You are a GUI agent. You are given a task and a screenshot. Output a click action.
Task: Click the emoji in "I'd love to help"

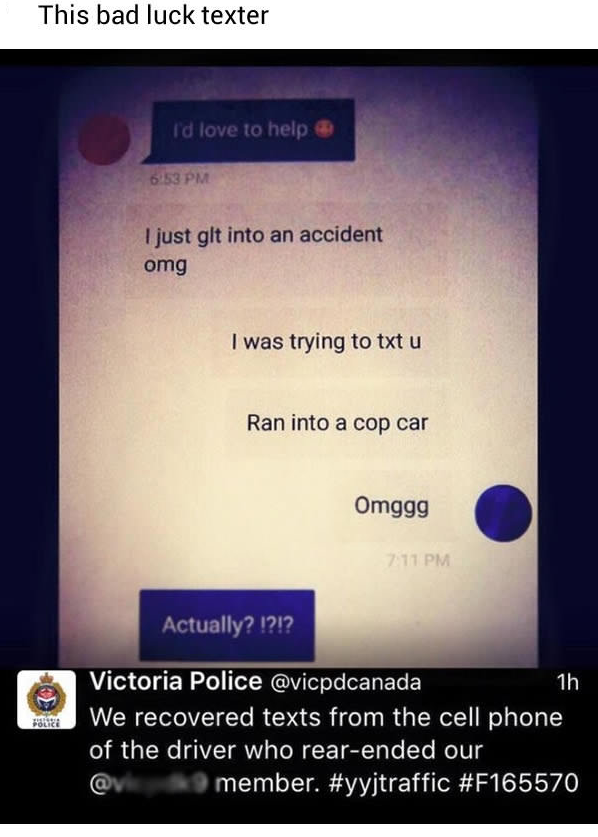pyautogui.click(x=324, y=129)
